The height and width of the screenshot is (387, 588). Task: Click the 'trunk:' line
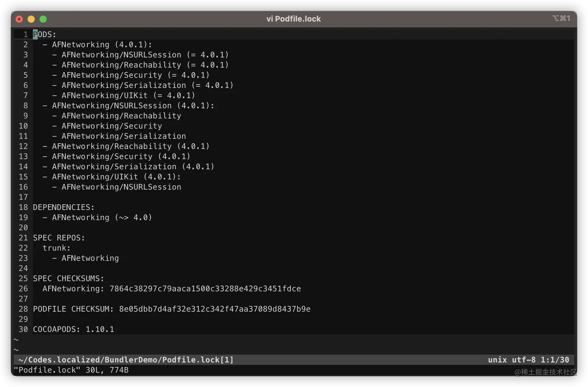(x=57, y=248)
